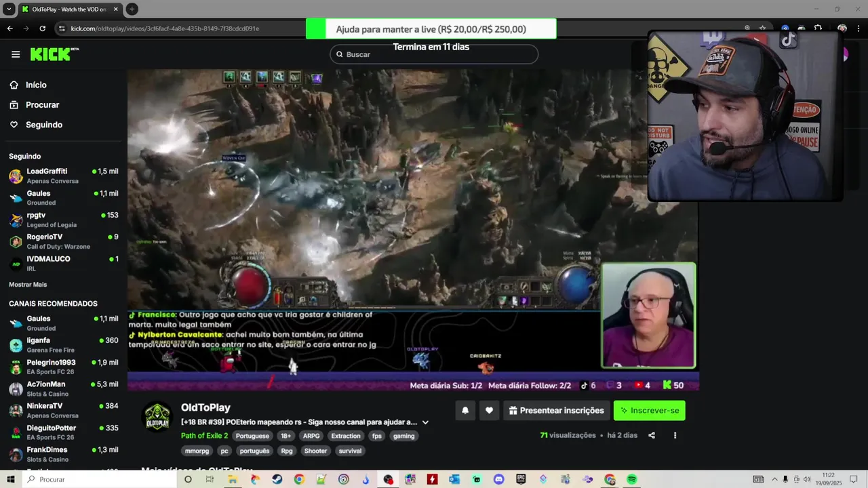
Task: Select the survival tag
Action: (x=351, y=451)
